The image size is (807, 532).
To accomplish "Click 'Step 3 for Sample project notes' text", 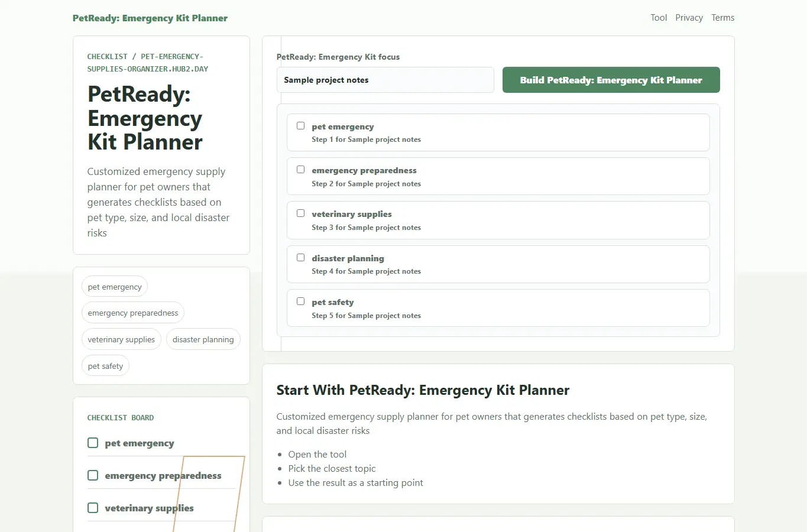I will pyautogui.click(x=366, y=228).
